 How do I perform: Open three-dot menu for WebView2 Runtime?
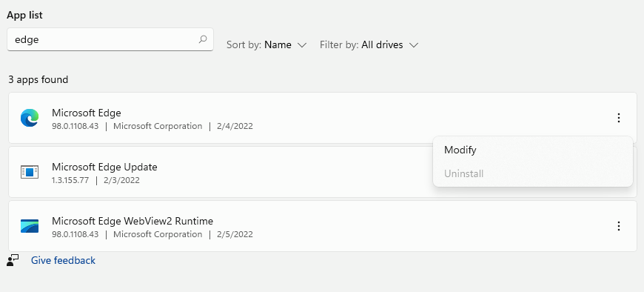click(619, 226)
